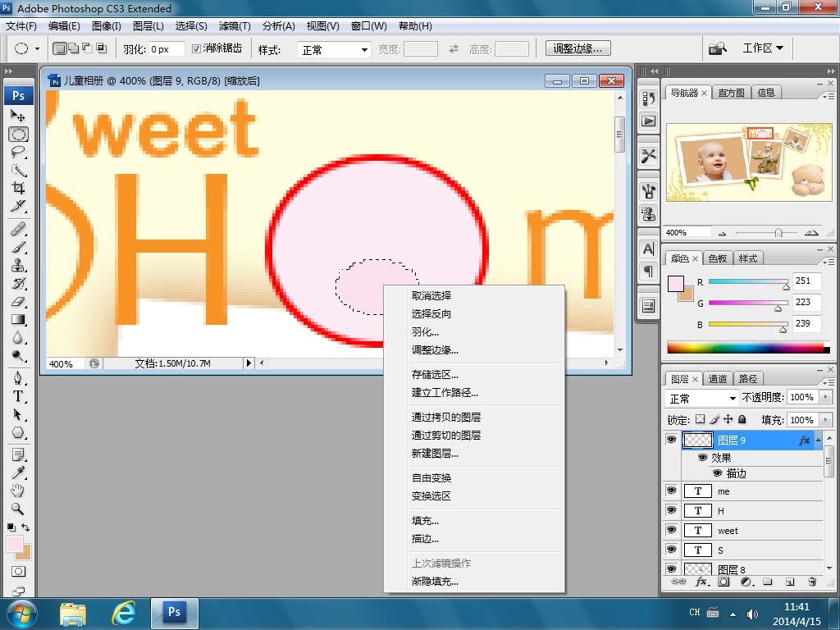Select the Pen tool

click(x=18, y=378)
